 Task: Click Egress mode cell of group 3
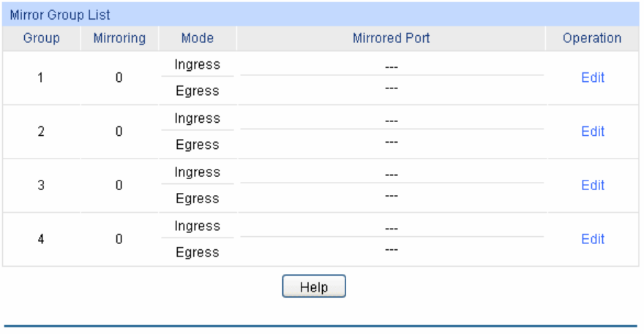click(198, 199)
